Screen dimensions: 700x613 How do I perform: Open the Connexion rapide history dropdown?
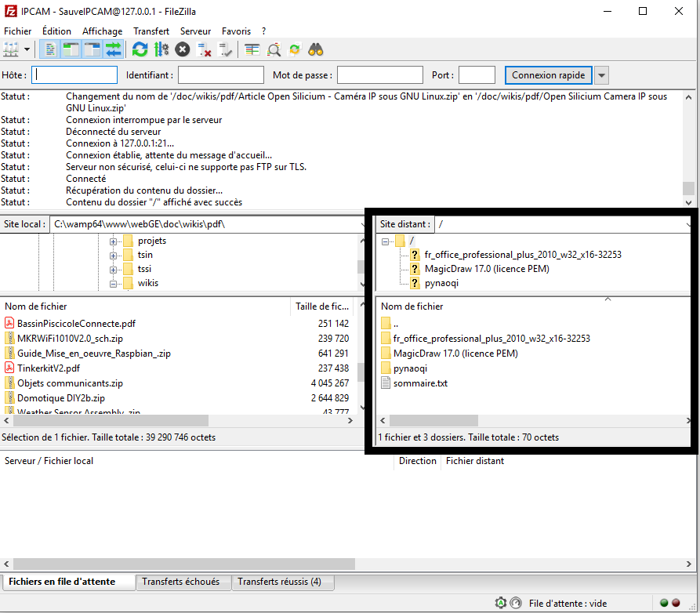click(601, 75)
